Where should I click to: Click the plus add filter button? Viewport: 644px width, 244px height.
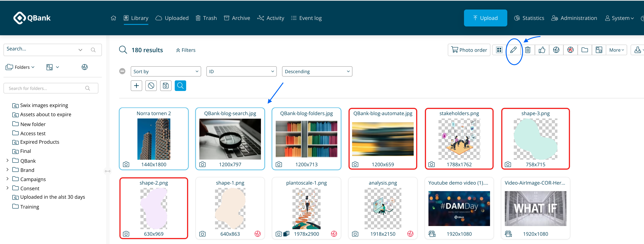pos(137,86)
